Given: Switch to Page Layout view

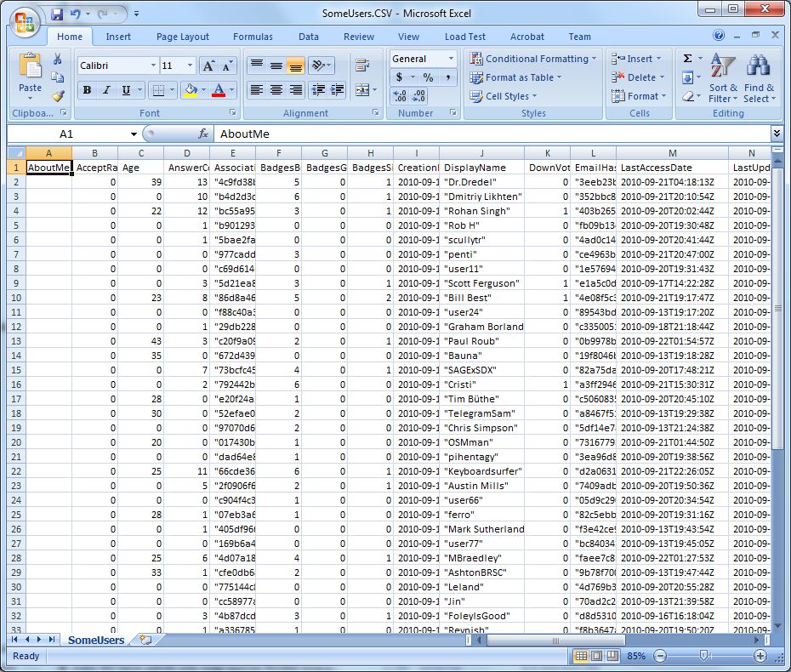Looking at the screenshot, I should [x=597, y=656].
